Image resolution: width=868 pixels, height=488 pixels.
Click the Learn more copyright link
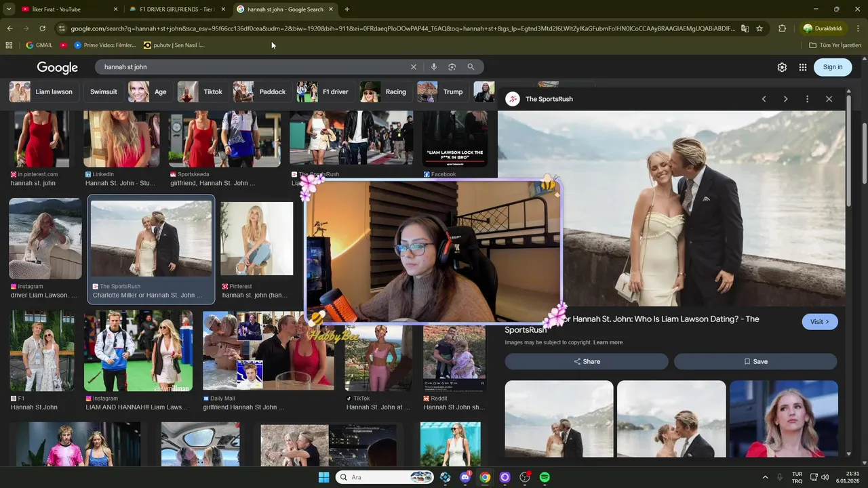pyautogui.click(x=608, y=342)
